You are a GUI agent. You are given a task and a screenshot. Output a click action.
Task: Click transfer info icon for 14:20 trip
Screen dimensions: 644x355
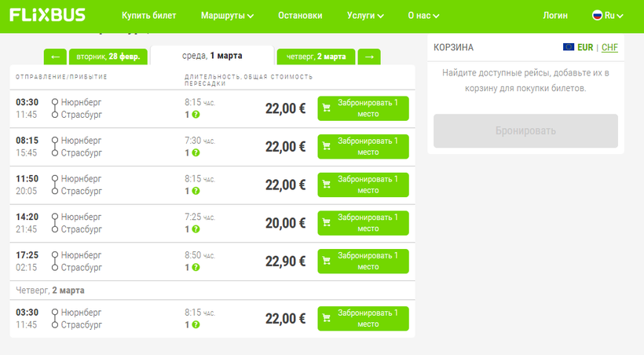click(x=196, y=229)
